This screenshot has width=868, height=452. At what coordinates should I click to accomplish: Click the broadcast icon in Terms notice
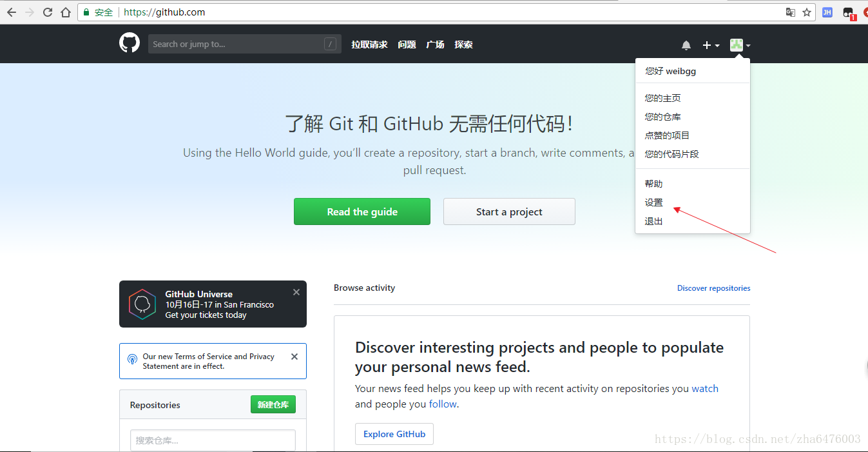(132, 359)
